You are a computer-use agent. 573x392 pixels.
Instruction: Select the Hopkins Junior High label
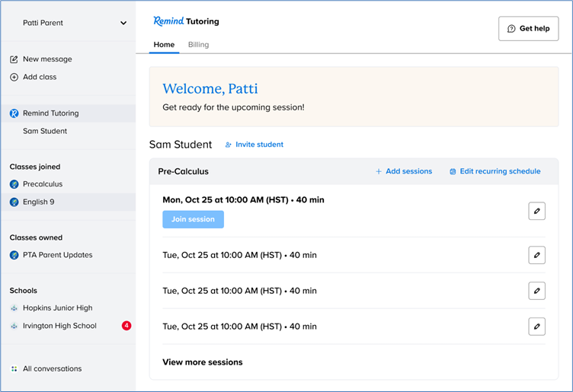point(58,308)
